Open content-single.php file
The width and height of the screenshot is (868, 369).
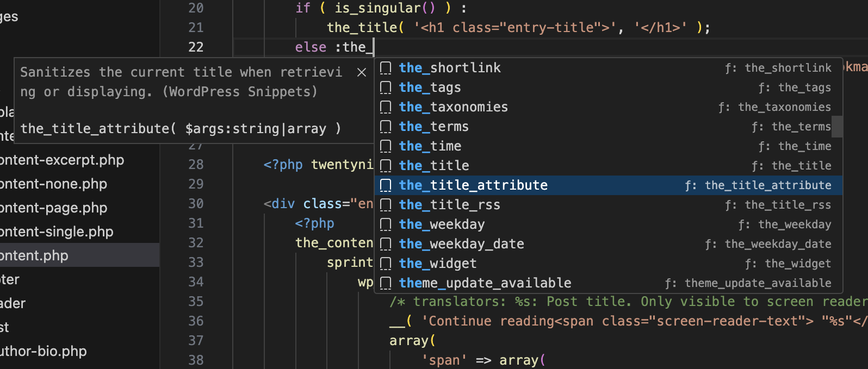pyautogui.click(x=57, y=232)
